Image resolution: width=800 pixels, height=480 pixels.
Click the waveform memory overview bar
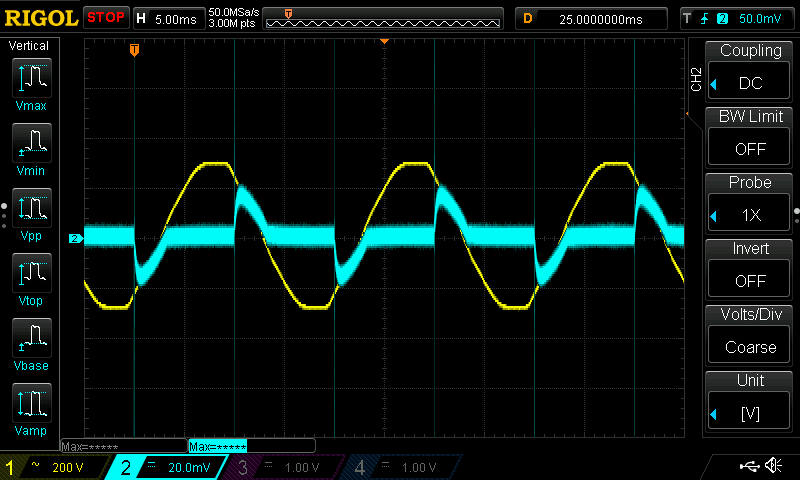[x=383, y=19]
